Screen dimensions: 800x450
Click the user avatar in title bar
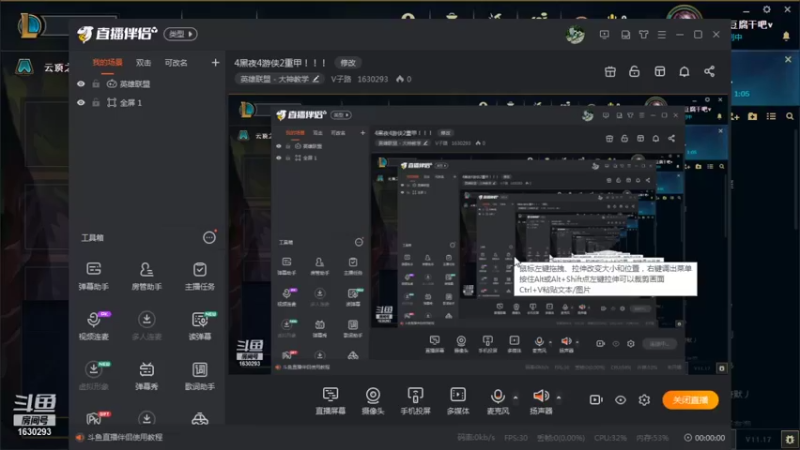click(x=576, y=35)
